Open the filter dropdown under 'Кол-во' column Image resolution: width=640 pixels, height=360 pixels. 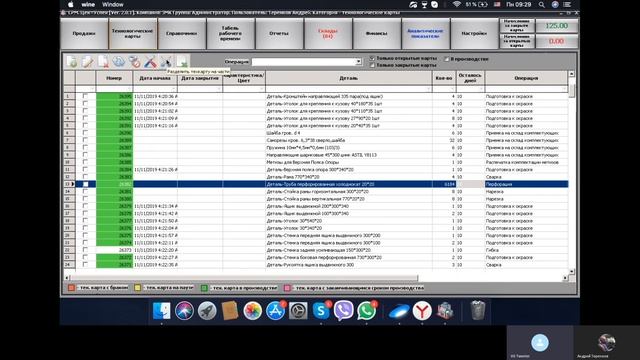[453, 89]
